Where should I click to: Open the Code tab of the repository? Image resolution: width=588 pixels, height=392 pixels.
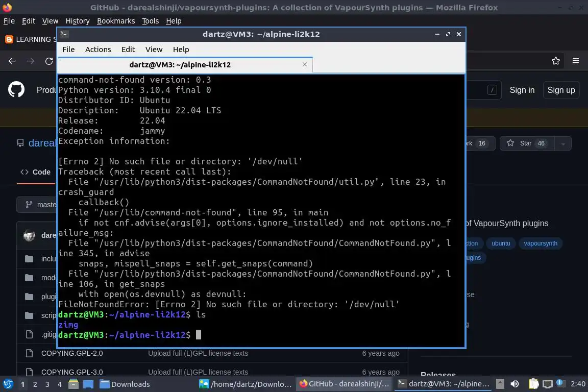tap(36, 172)
